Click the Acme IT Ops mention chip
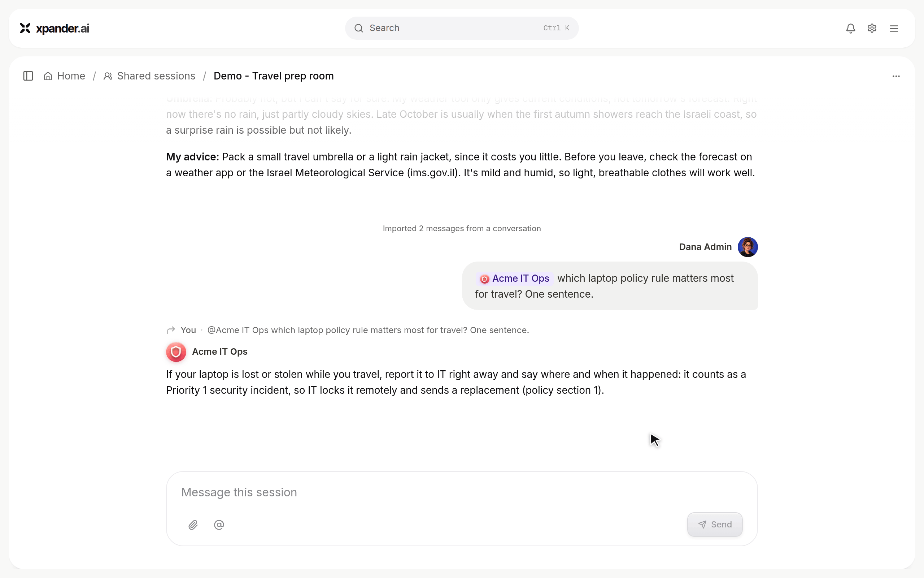 514,278
